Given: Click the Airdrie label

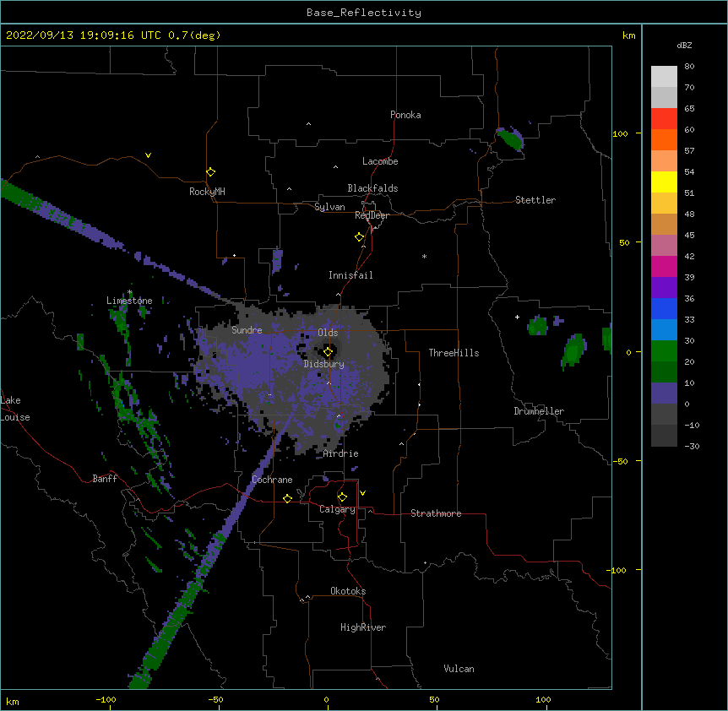Looking at the screenshot, I should pos(340,453).
